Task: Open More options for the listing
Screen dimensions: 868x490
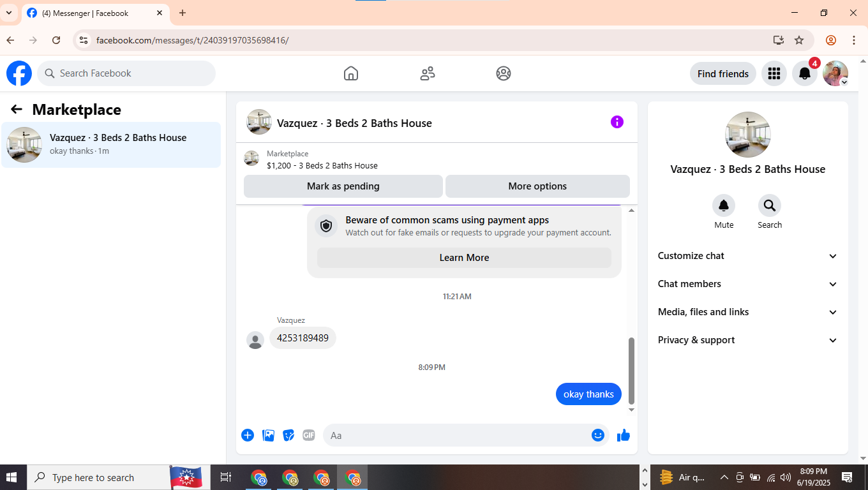Action: pyautogui.click(x=537, y=186)
